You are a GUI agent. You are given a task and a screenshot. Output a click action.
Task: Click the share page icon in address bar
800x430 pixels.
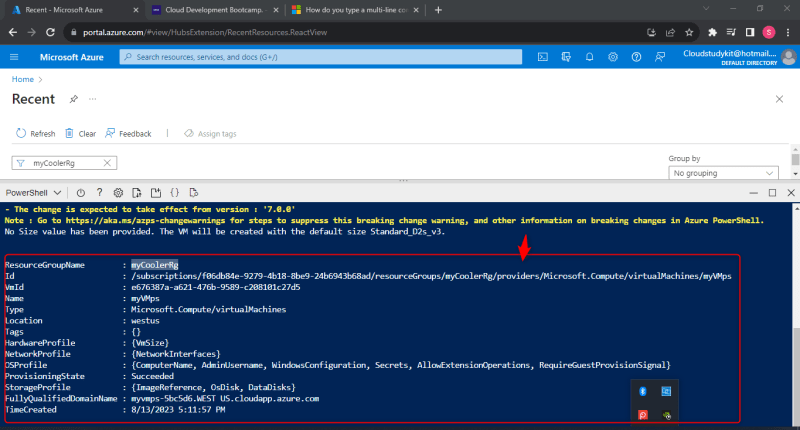[670, 32]
